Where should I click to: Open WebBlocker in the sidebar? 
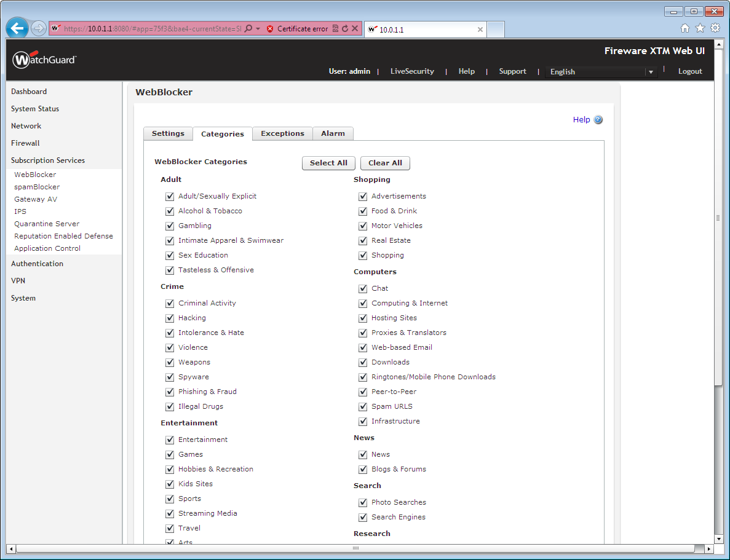click(35, 175)
